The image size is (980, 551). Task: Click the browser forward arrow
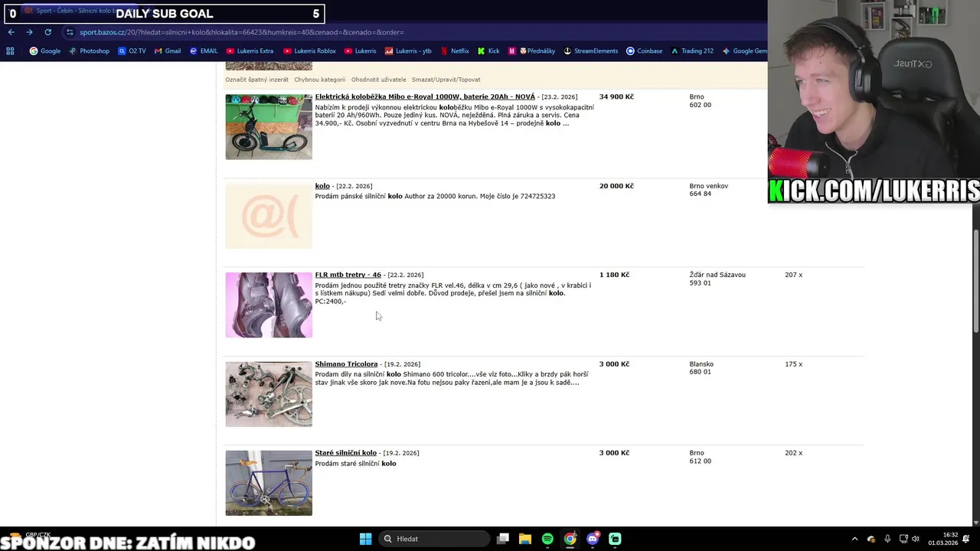click(29, 32)
